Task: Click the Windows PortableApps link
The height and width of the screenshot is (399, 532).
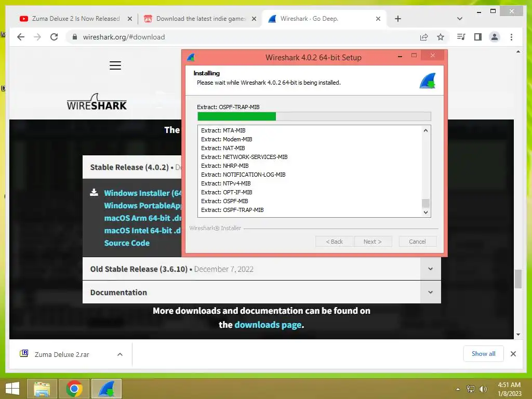Action: [142, 206]
